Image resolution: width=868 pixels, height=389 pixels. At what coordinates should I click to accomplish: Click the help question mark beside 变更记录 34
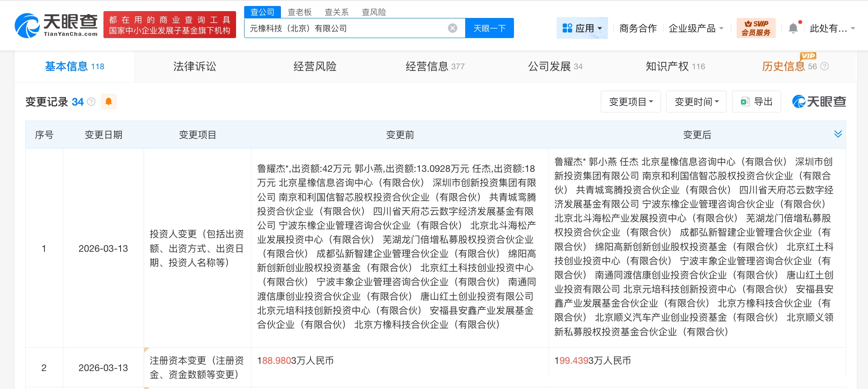tap(91, 102)
